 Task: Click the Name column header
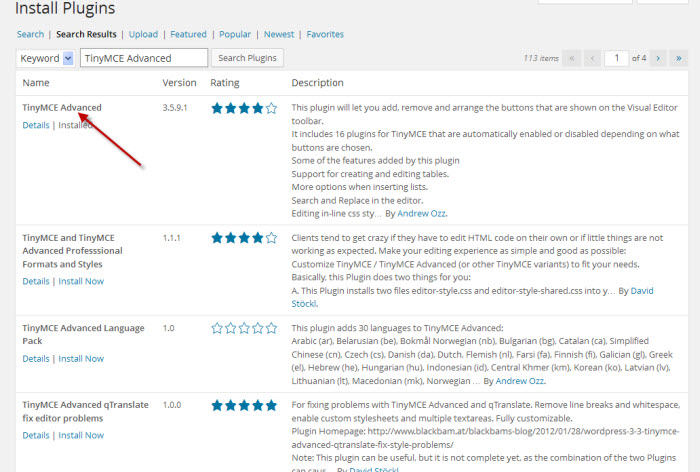tap(36, 83)
